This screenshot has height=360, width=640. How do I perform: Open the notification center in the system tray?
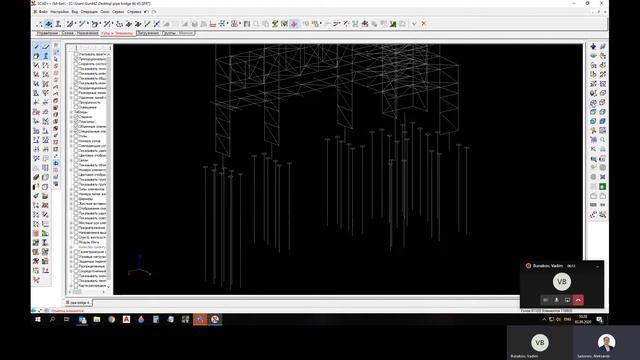(600, 320)
